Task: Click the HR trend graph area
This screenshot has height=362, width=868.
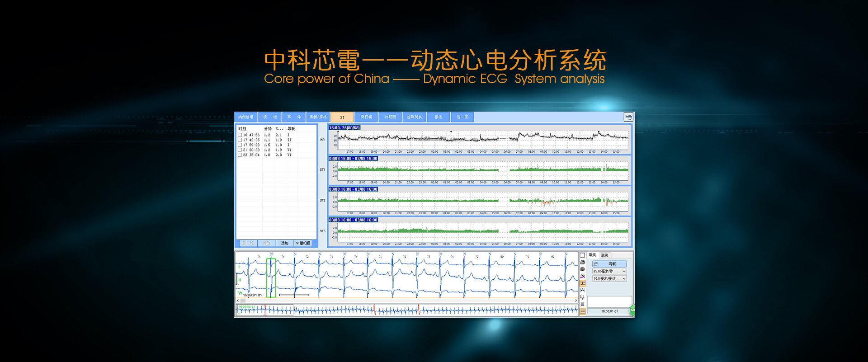Action: tap(483, 140)
